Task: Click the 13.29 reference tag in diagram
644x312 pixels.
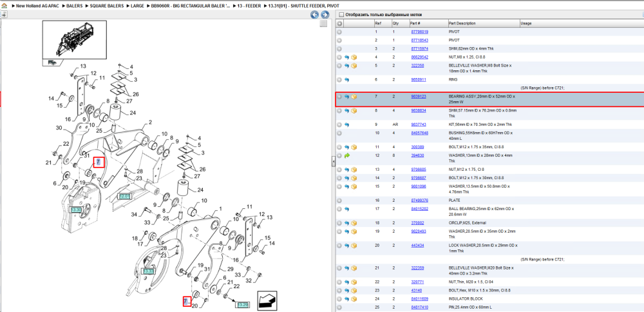Action: (242, 305)
